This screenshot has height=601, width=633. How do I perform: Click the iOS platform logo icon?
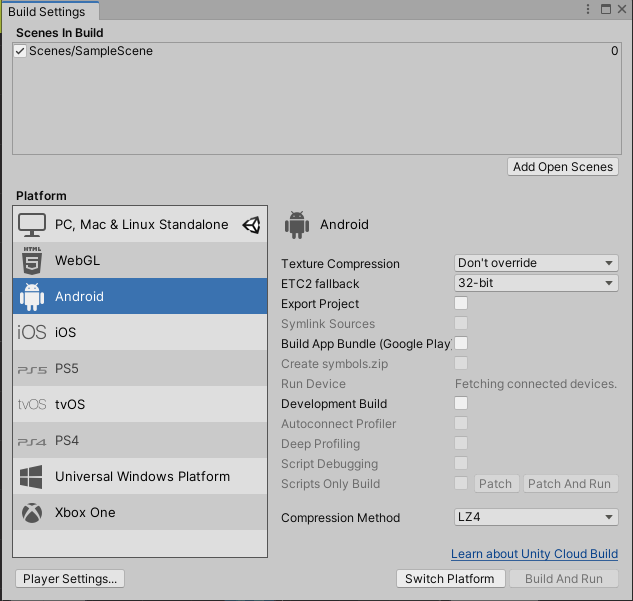32,332
